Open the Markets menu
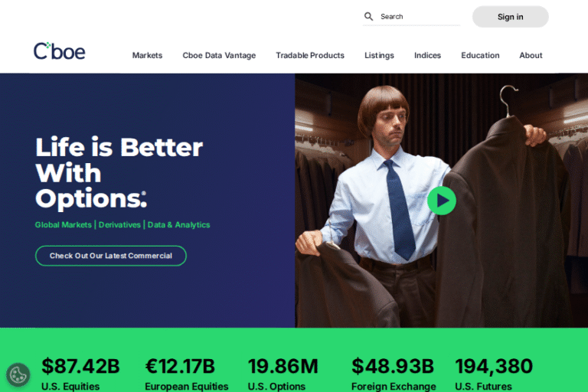 pyautogui.click(x=147, y=56)
